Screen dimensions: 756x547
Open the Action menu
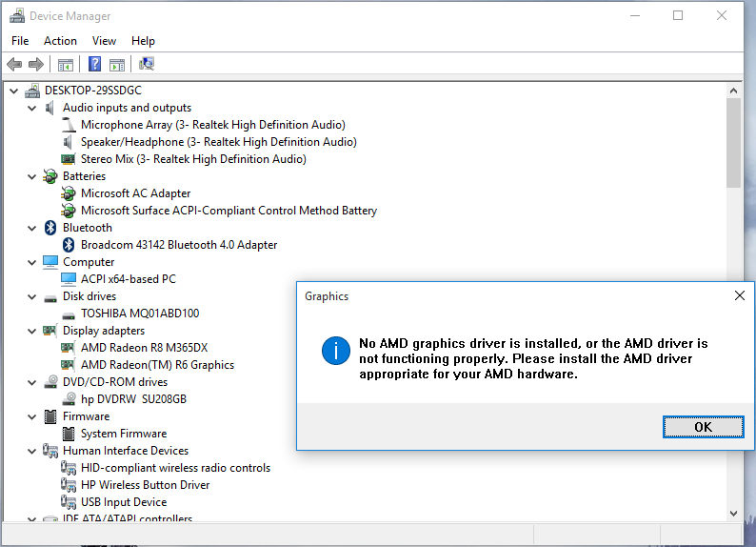click(60, 41)
